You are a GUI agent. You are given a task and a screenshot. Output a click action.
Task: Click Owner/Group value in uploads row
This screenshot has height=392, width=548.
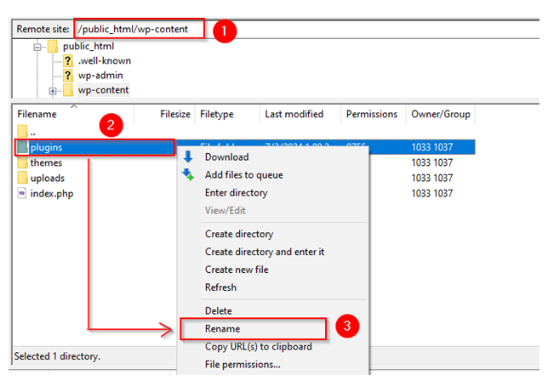coord(432,178)
